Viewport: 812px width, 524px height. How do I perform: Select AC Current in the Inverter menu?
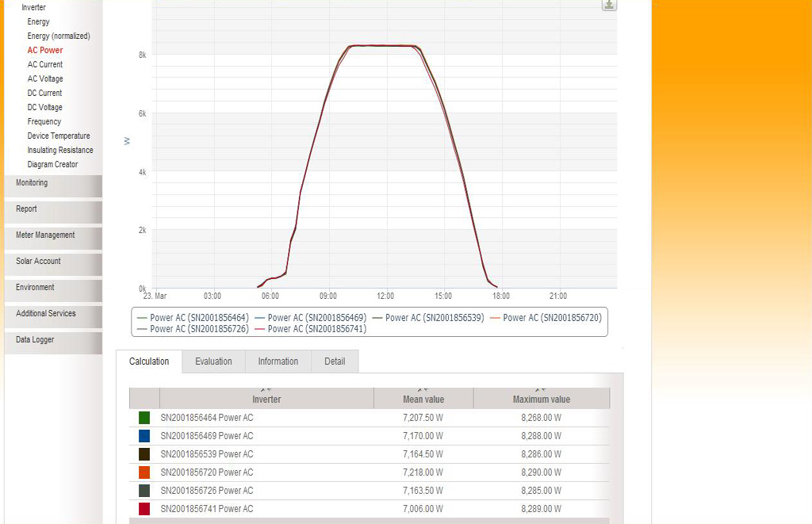click(x=45, y=65)
